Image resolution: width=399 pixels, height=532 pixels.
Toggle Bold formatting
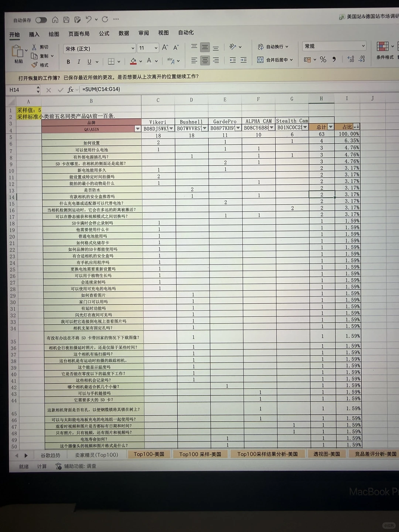[68, 62]
